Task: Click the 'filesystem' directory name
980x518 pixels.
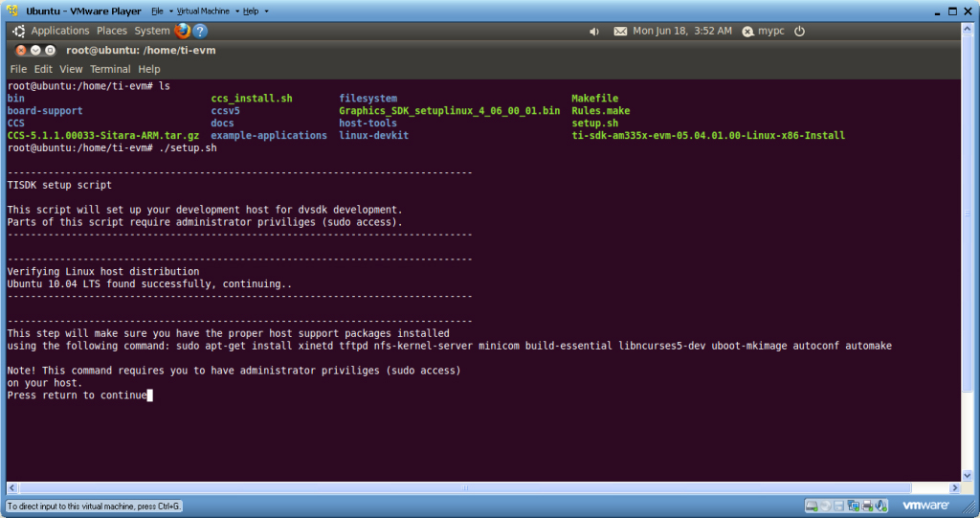Action: [368, 99]
